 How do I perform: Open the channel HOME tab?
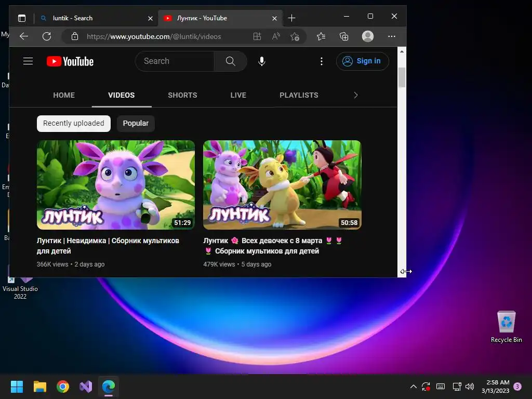pyautogui.click(x=64, y=95)
